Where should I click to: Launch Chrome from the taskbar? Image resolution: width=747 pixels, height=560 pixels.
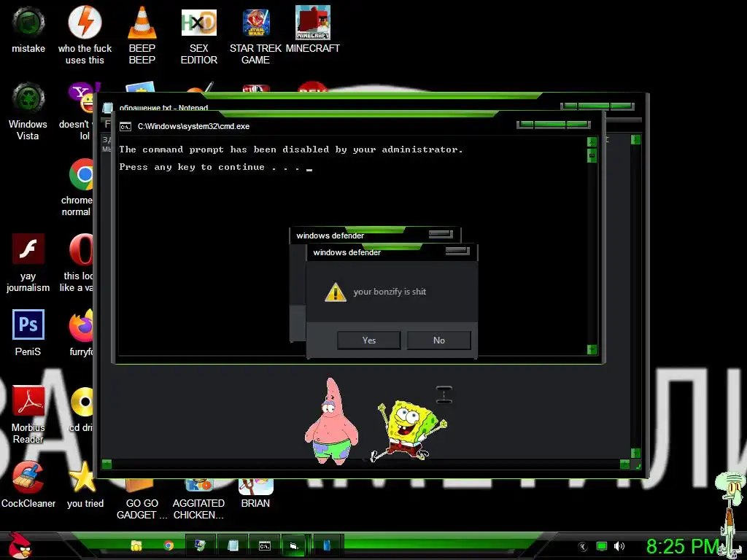(169, 545)
